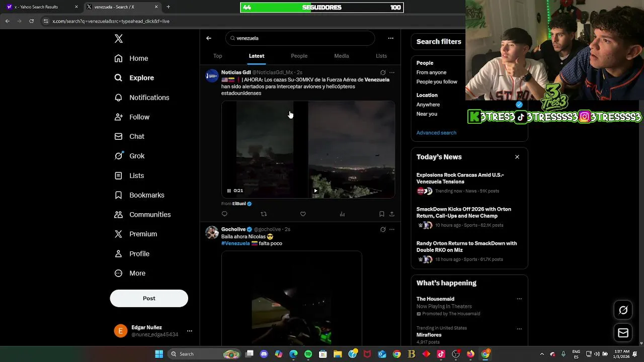Open Gocholive profile avatar
This screenshot has height=362, width=644.
212,233
